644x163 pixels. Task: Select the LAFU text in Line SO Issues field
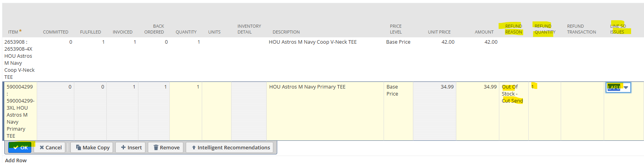[x=614, y=87]
